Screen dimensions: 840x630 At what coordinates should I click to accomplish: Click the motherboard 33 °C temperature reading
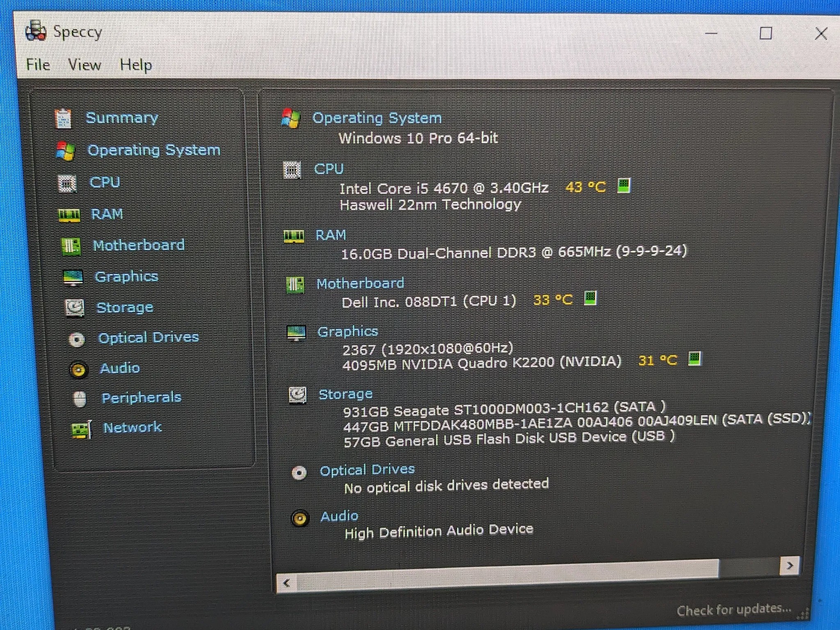click(553, 300)
